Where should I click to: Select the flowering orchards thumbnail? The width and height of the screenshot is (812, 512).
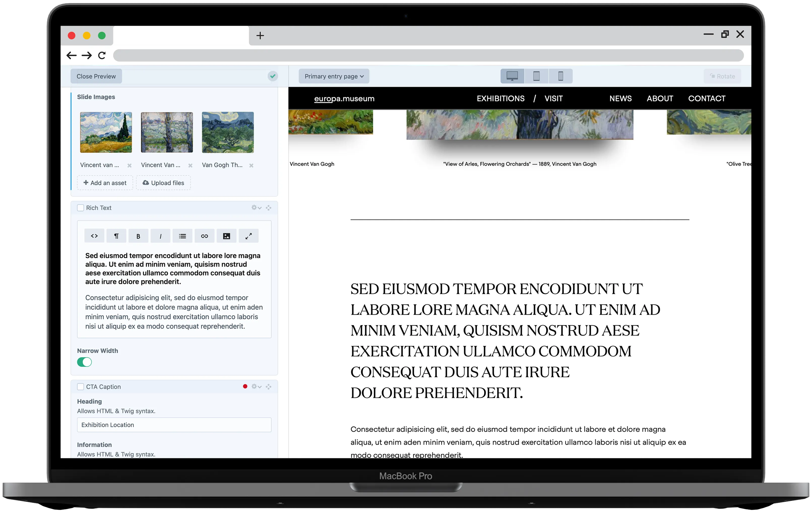coord(167,132)
